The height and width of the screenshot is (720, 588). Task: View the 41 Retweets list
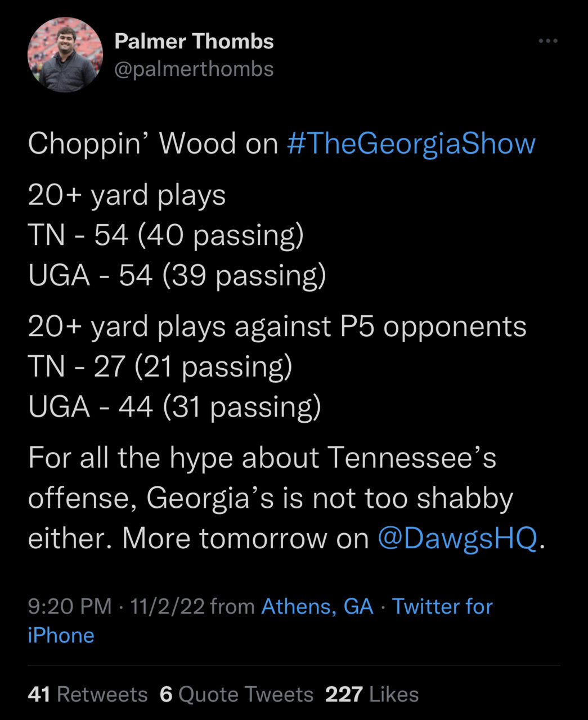point(88,695)
